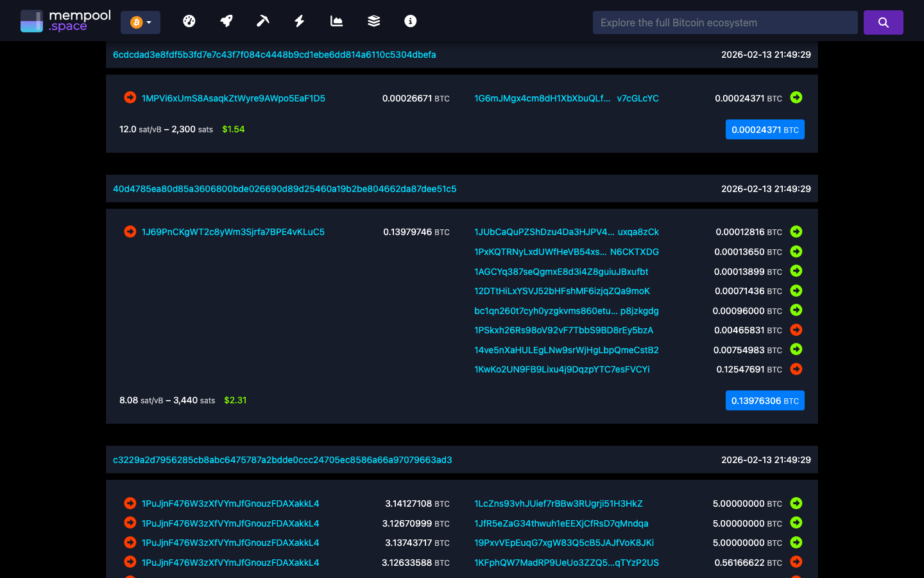Open transaction 40d4785ea80d85a3606800bde details
924x578 pixels.
point(284,189)
